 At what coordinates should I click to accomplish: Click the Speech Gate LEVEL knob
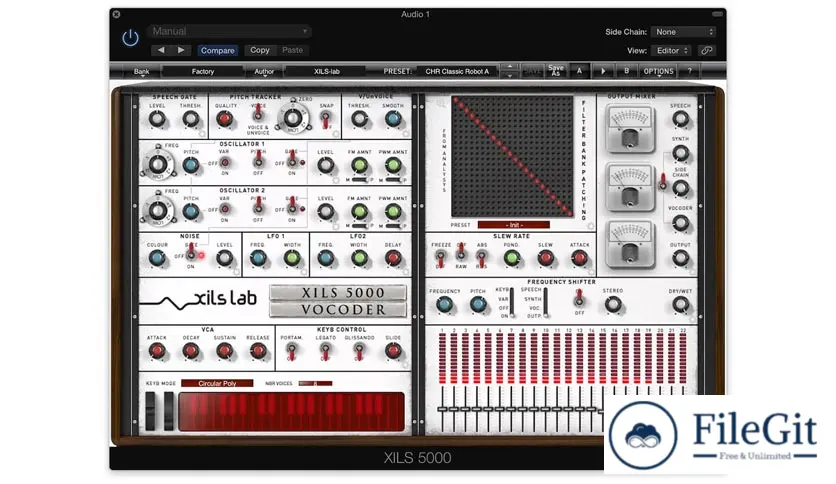(x=157, y=119)
